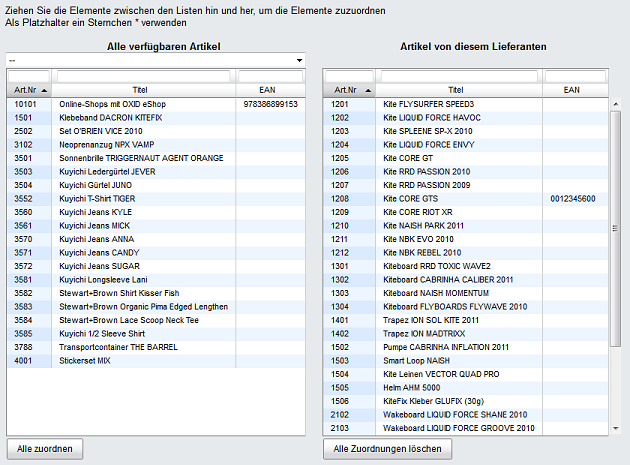This screenshot has width=630, height=465.
Task: Sort supplier articles by Titel column header
Action: [459, 90]
